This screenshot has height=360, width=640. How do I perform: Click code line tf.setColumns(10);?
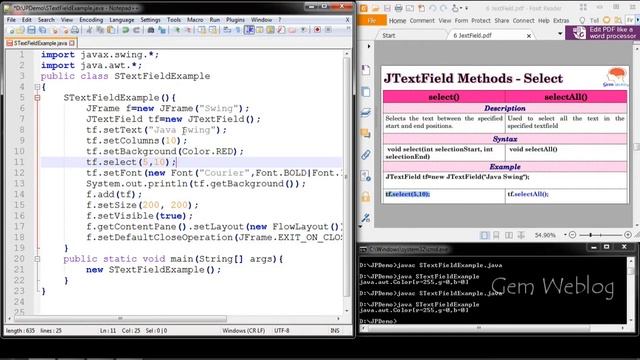coord(137,140)
